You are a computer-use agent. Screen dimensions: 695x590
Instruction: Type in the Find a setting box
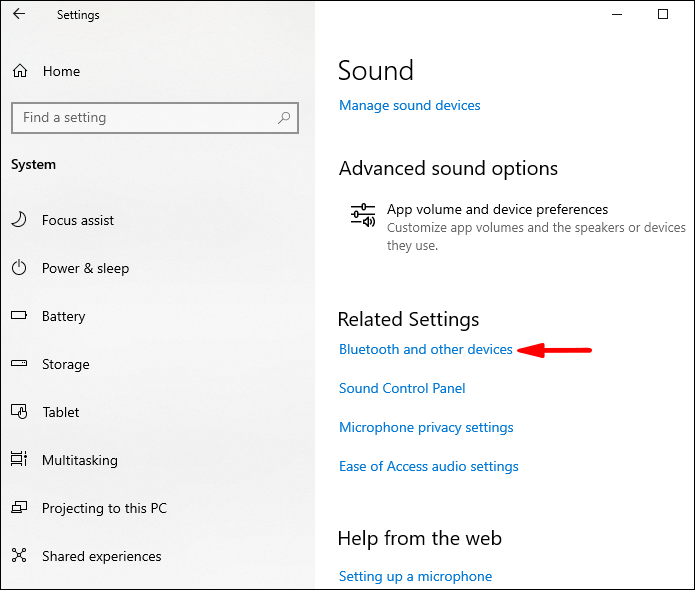pos(145,118)
